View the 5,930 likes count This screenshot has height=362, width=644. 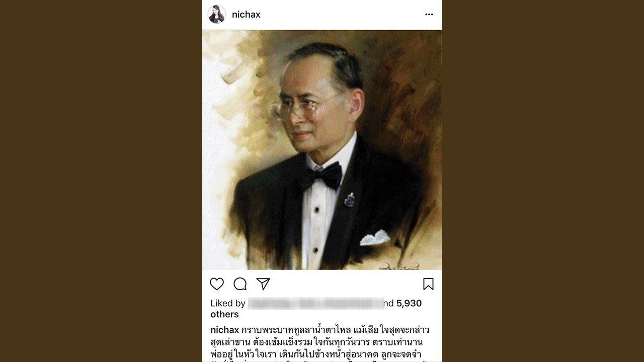409,303
